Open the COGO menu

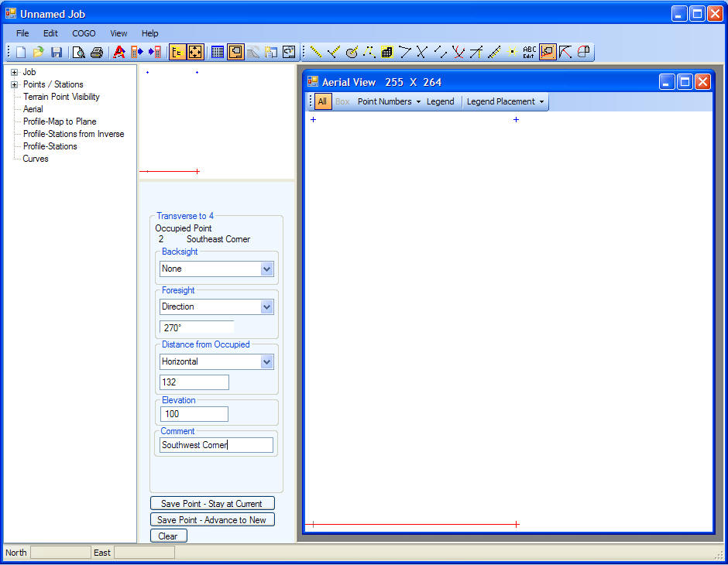(84, 33)
